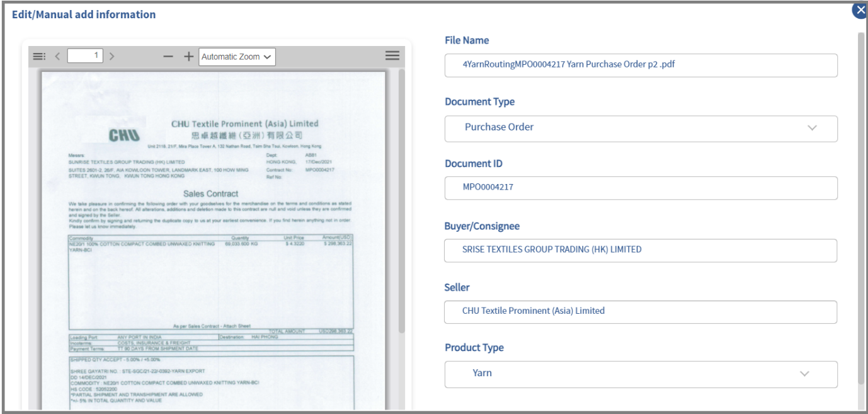Click the 'Sales Contract' heading in the PDF
Screen dimensions: 868x414
(210, 193)
